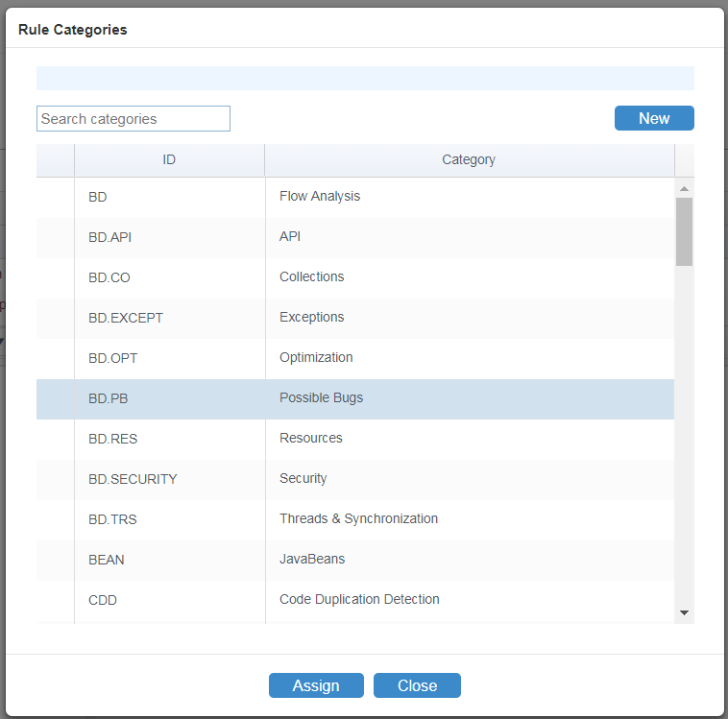Select the Flow Analysis category cell
Image resolution: width=728 pixels, height=719 pixels.
pos(470,198)
